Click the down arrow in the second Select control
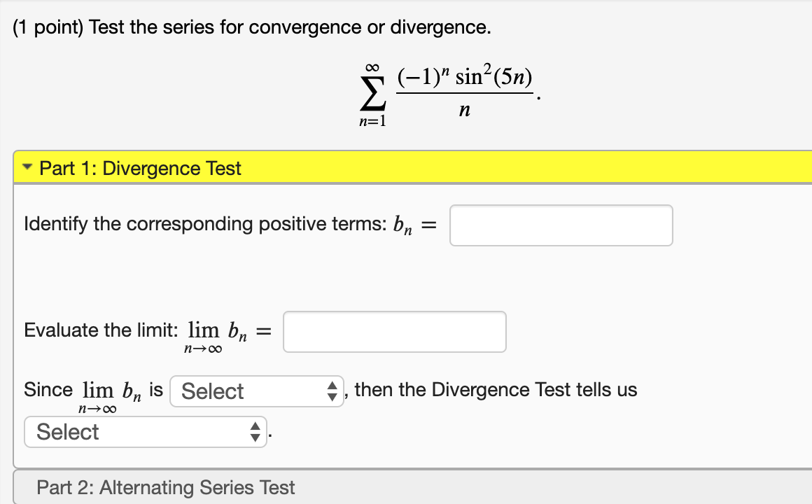This screenshot has height=504, width=812. [x=255, y=436]
